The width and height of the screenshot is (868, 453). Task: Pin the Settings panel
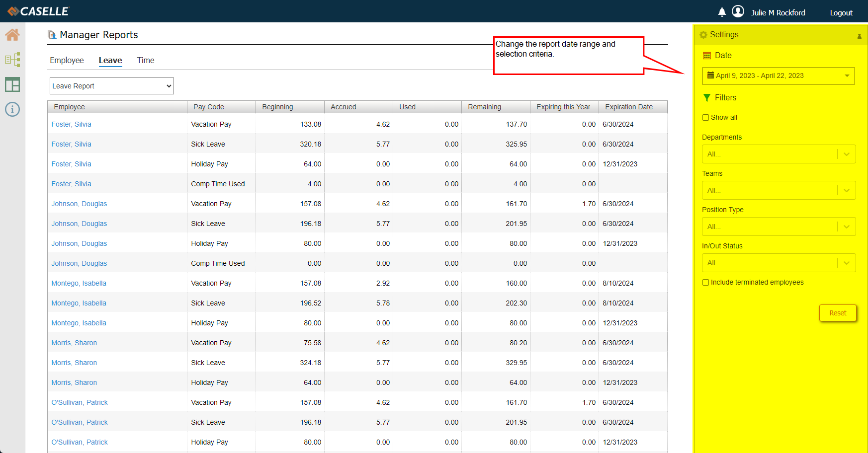(859, 36)
